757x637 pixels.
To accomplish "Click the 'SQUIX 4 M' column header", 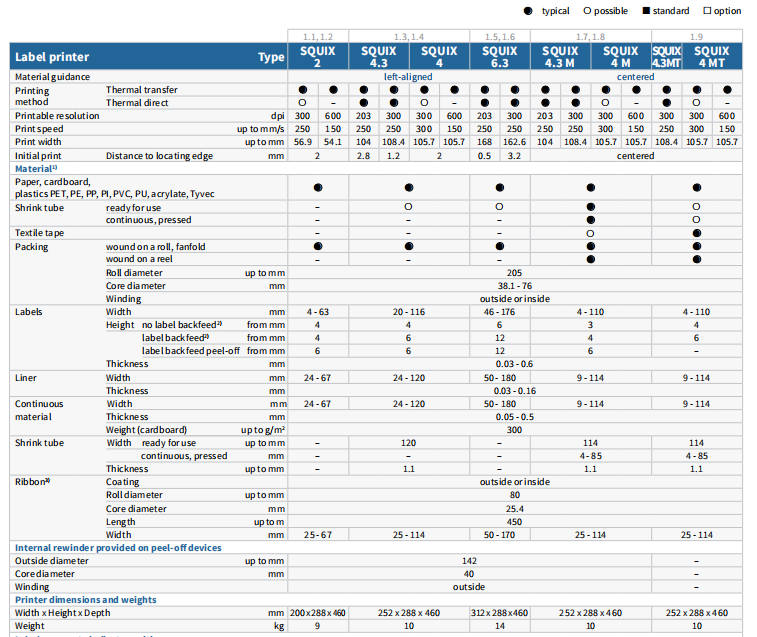I will 621,57.
